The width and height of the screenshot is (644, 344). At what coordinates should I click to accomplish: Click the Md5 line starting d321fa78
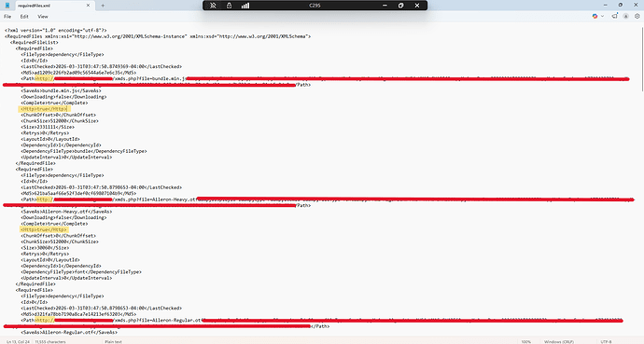pos(78,314)
